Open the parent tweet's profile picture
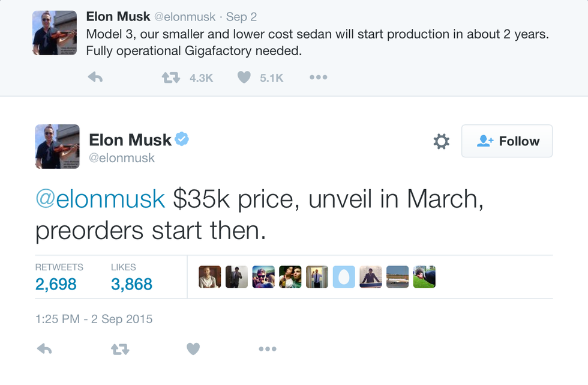 54,32
